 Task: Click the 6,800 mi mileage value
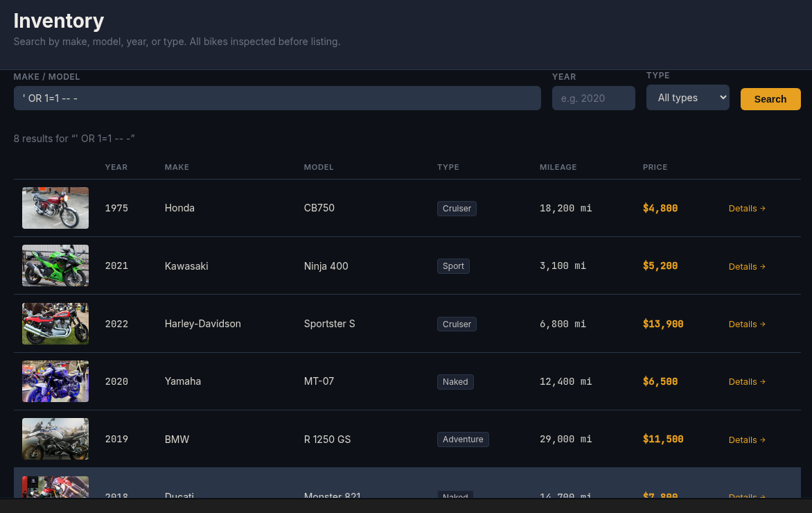pyautogui.click(x=563, y=323)
